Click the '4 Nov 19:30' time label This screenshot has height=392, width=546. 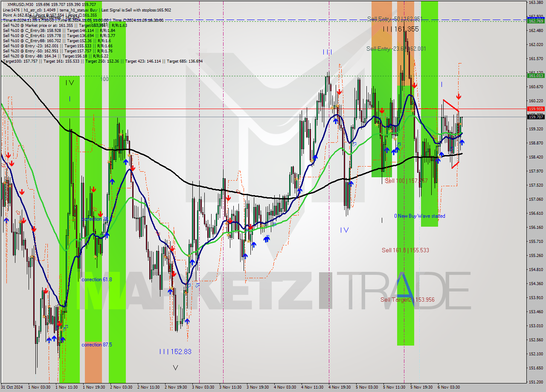point(340,387)
